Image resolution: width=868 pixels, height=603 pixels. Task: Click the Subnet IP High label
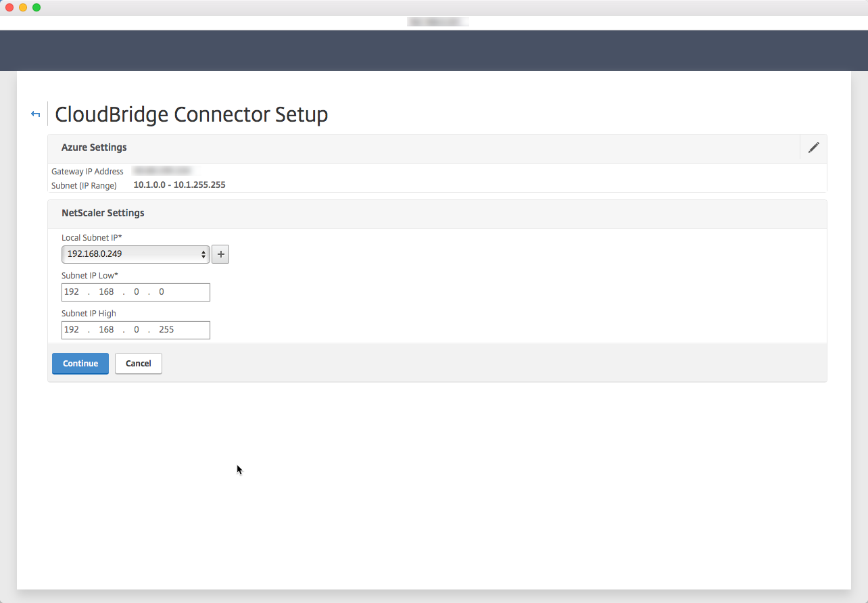89,314
